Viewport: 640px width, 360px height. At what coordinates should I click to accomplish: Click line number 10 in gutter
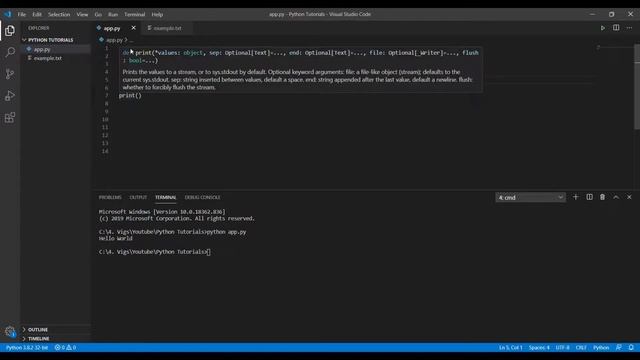105,119
